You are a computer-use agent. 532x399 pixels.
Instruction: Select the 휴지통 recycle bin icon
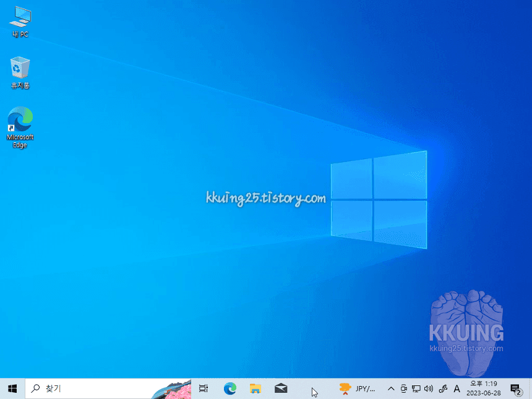(x=20, y=72)
